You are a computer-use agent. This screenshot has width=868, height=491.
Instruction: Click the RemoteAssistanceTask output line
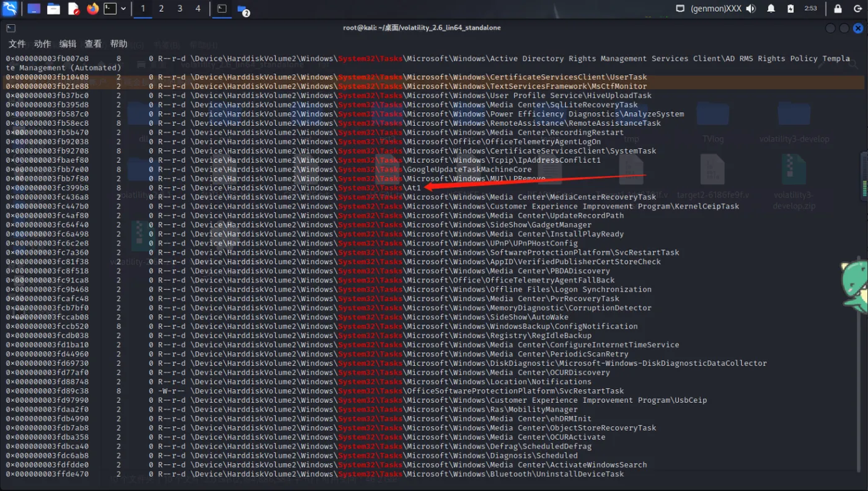[x=334, y=123]
